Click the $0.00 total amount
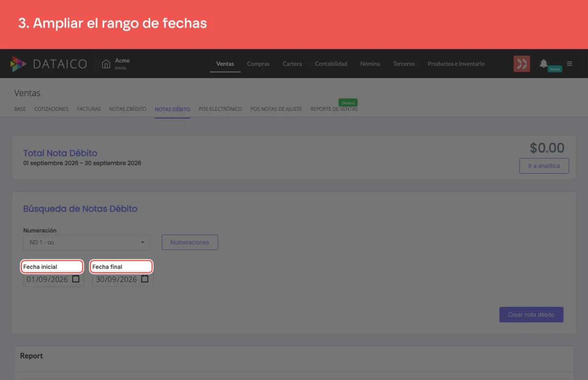588x380 pixels. click(x=547, y=148)
